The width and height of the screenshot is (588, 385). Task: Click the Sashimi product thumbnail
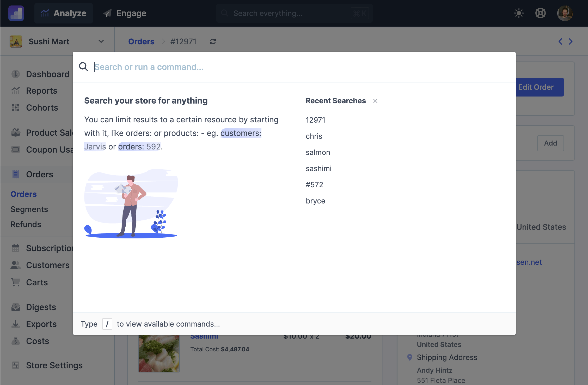point(159,353)
